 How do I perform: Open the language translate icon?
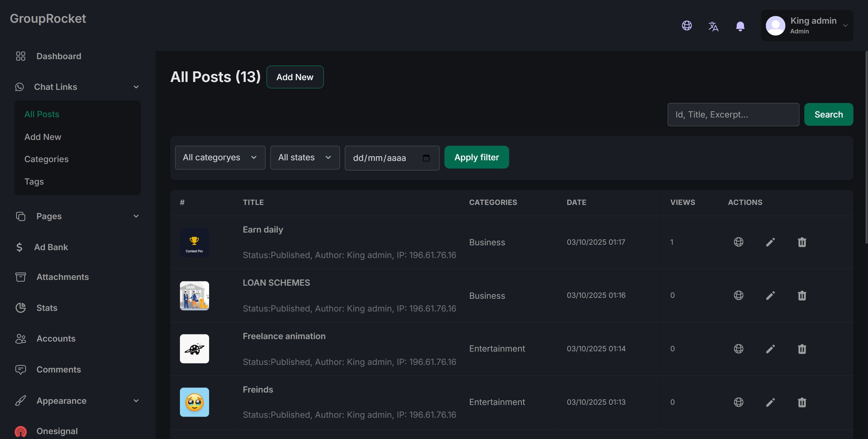pos(713,26)
